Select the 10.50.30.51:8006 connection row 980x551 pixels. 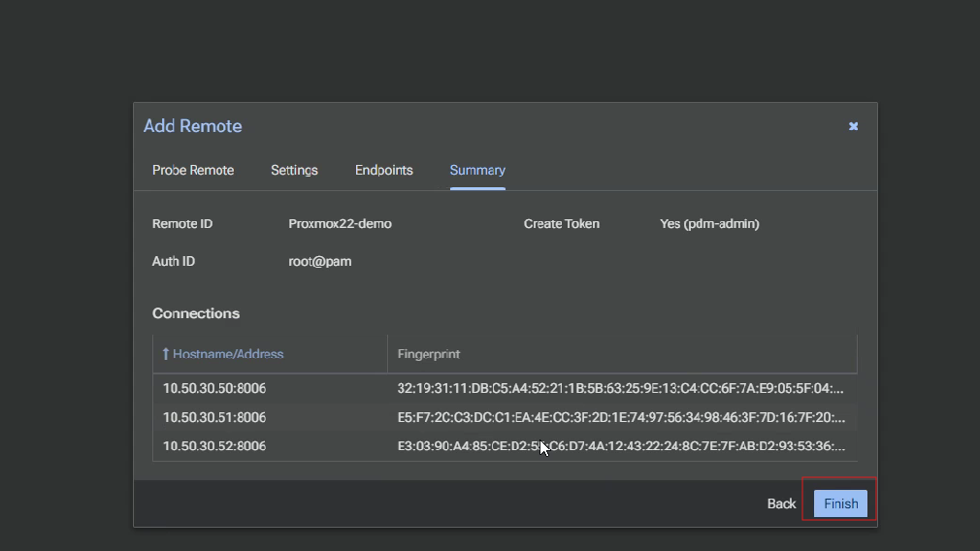click(x=214, y=417)
